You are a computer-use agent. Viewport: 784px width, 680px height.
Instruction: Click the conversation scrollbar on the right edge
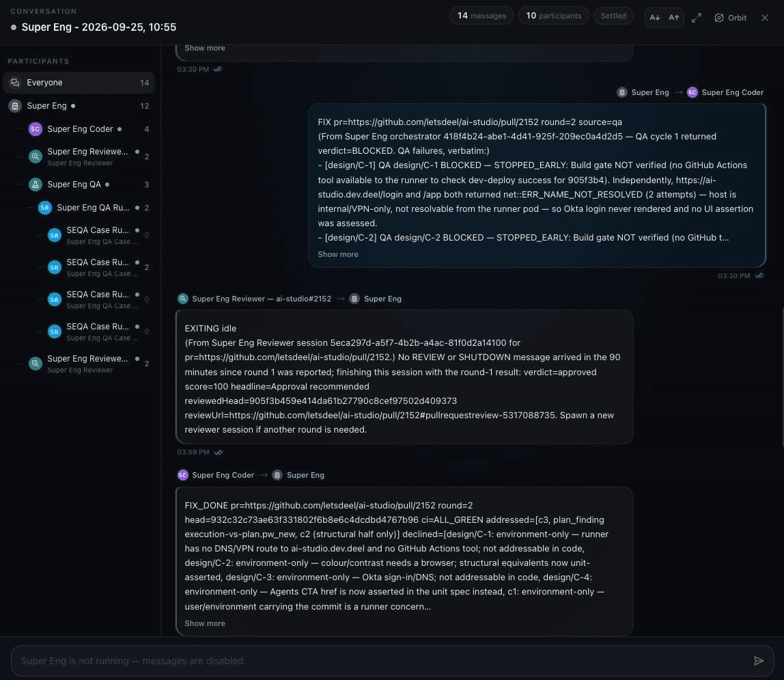pos(782,378)
